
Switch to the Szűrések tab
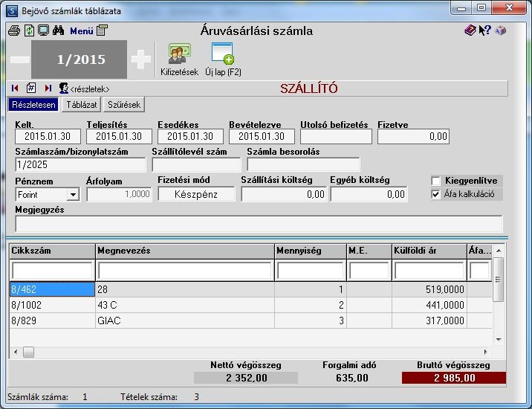(x=124, y=105)
